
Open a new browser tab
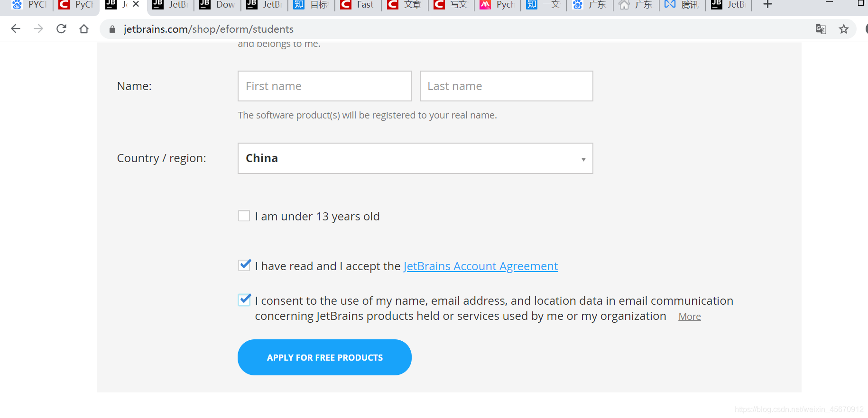(x=767, y=5)
